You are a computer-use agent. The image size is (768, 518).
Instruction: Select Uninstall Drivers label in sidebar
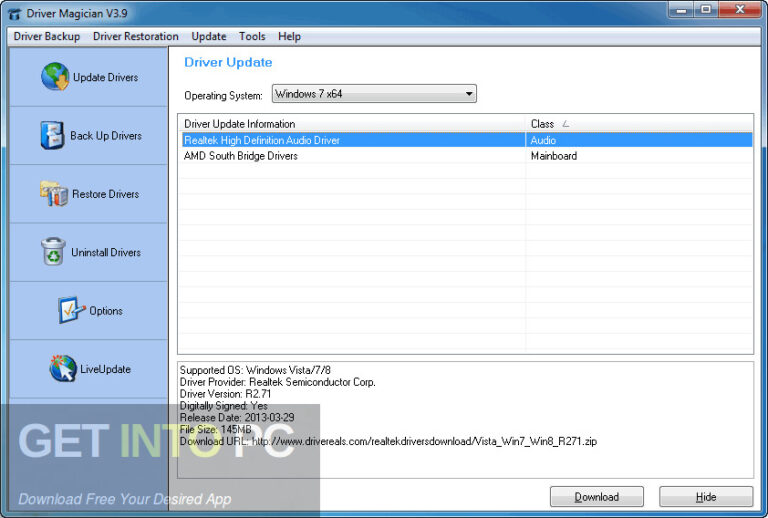(106, 252)
